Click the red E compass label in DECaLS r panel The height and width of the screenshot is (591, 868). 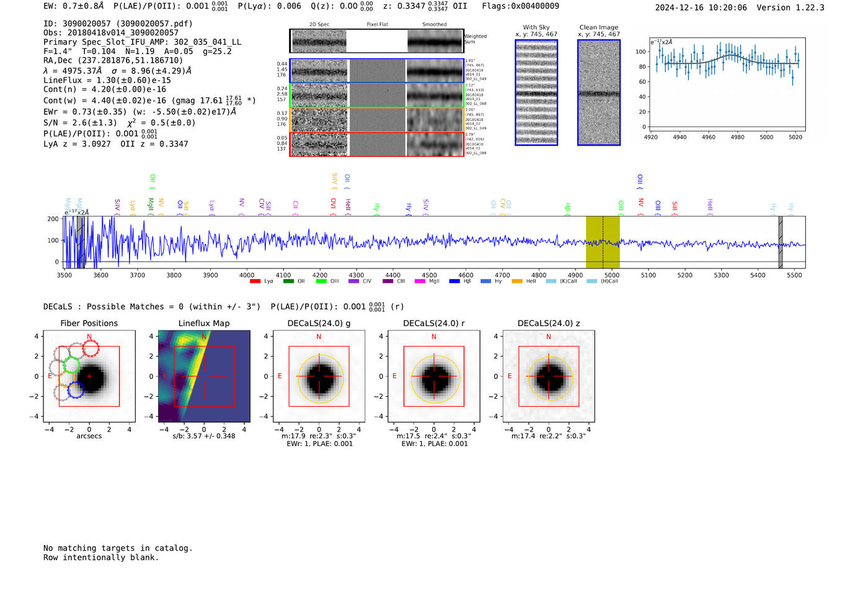point(394,376)
